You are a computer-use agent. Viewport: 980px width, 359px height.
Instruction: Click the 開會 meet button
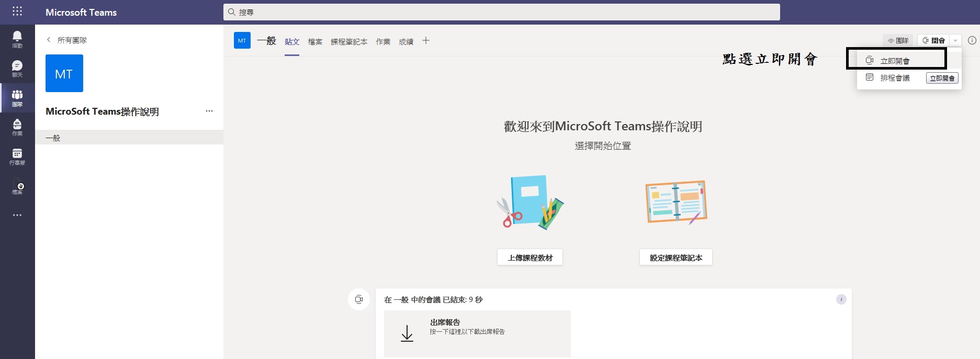click(933, 40)
